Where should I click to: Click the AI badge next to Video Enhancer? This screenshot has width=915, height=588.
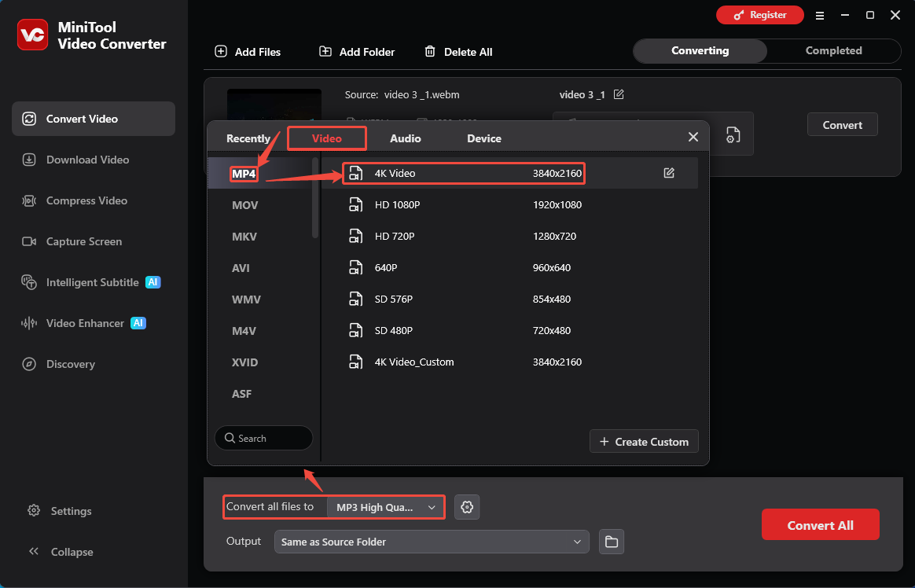pyautogui.click(x=138, y=322)
